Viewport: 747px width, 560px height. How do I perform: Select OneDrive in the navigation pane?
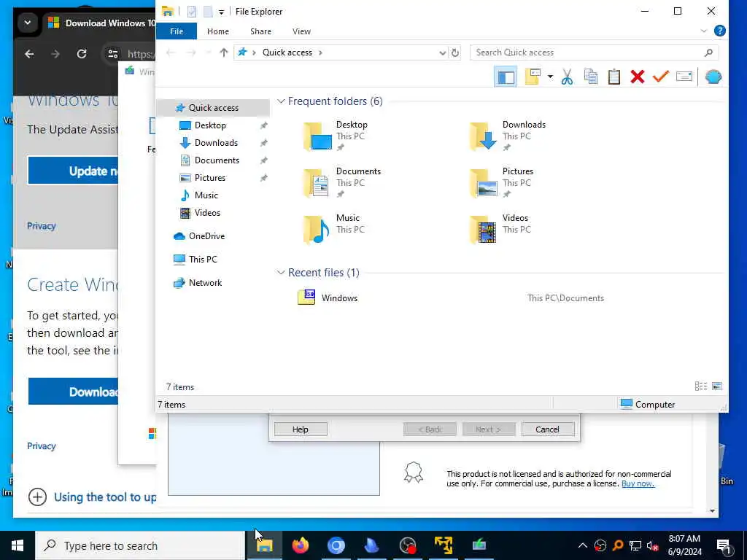pos(206,236)
